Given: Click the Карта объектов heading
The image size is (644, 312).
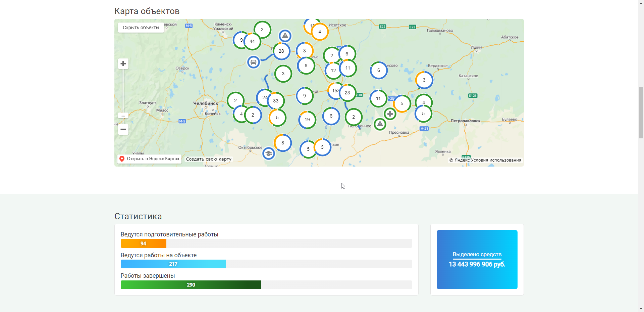Looking at the screenshot, I should click(147, 11).
